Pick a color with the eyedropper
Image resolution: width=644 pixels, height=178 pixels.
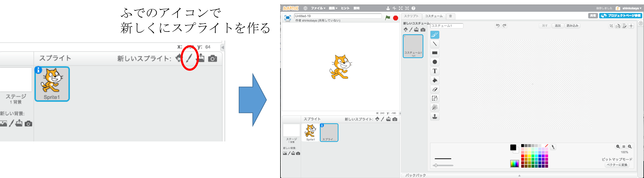coord(553,147)
